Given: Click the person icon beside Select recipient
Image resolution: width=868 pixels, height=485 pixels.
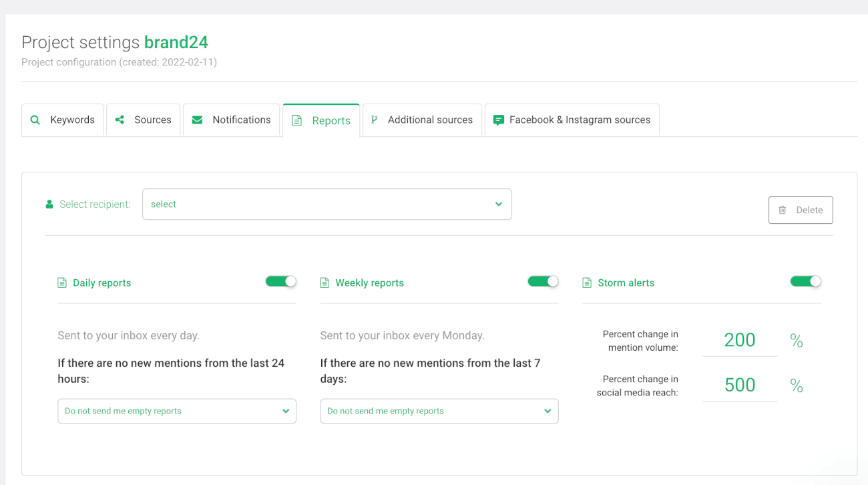Looking at the screenshot, I should coord(49,204).
